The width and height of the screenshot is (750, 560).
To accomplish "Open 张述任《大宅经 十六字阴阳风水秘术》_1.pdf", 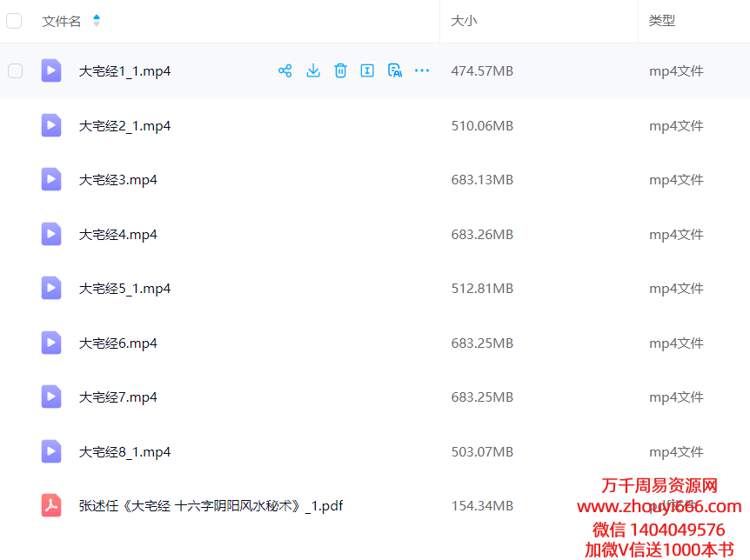I will coord(211,505).
